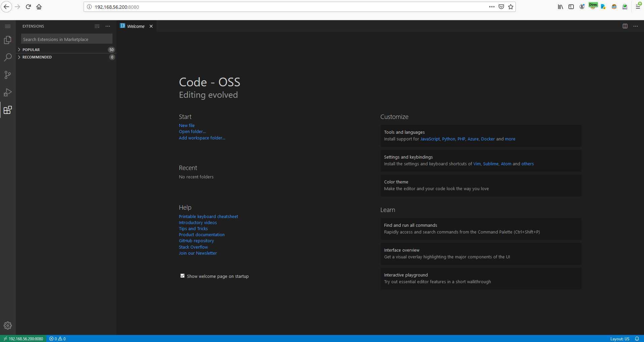Open the Run and Debug view
This screenshot has width=644, height=342.
pyautogui.click(x=8, y=92)
